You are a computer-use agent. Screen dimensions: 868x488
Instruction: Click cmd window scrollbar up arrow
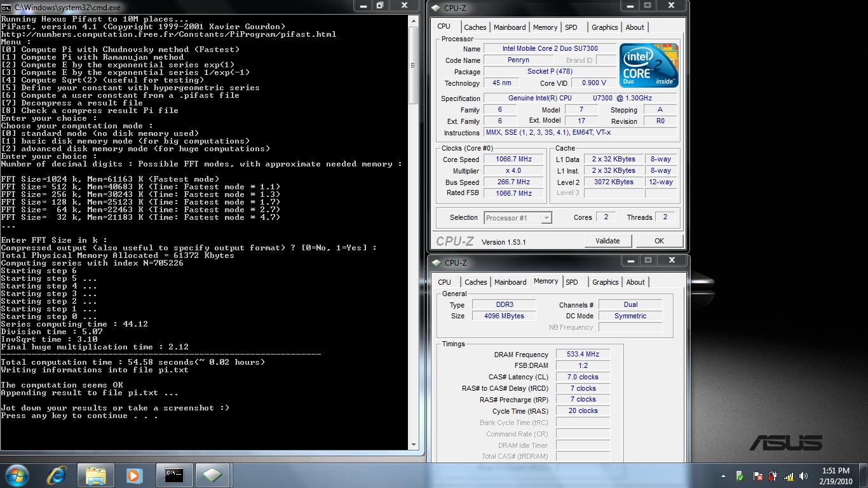(414, 20)
